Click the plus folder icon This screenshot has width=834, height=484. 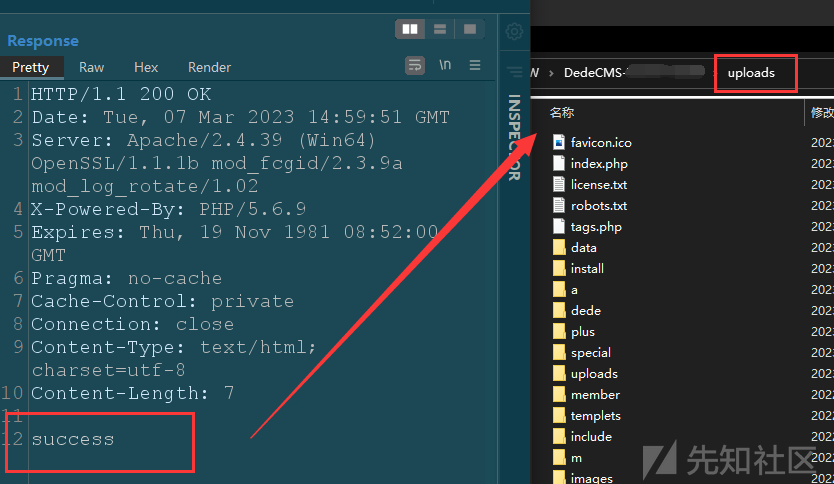tap(558, 331)
